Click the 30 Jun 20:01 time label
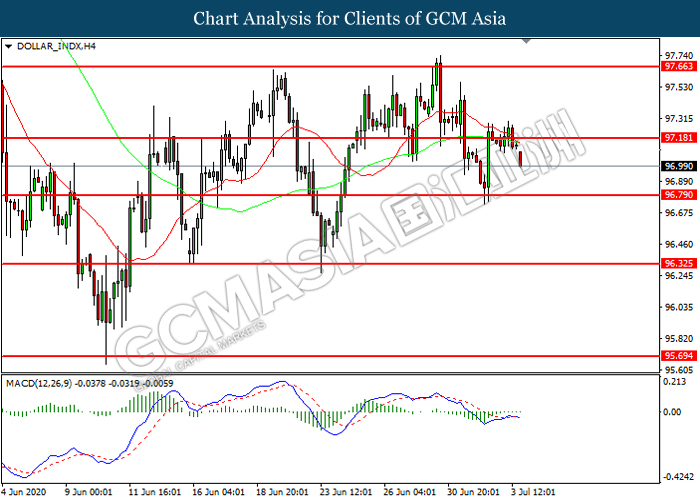The width and height of the screenshot is (700, 500). (473, 492)
